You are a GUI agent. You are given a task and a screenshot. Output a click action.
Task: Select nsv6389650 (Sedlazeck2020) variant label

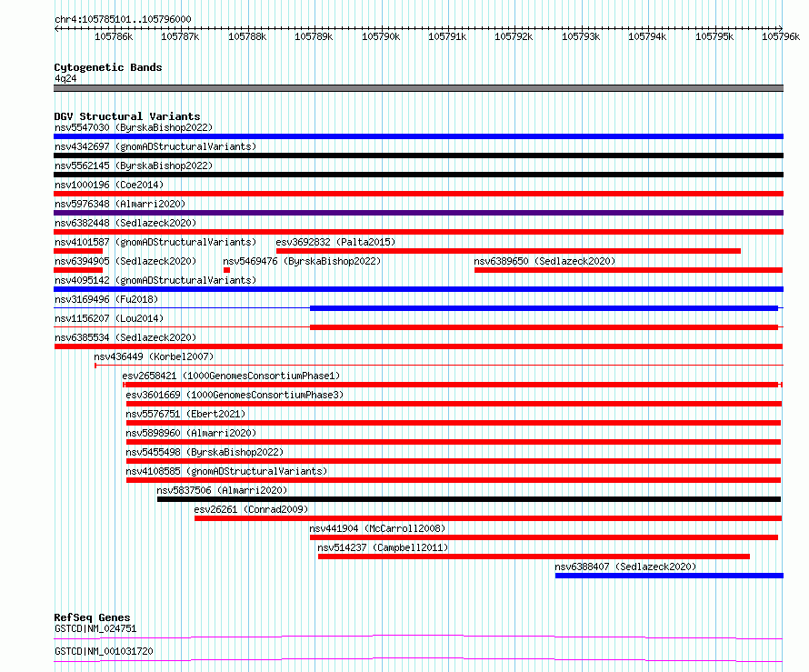[544, 261]
